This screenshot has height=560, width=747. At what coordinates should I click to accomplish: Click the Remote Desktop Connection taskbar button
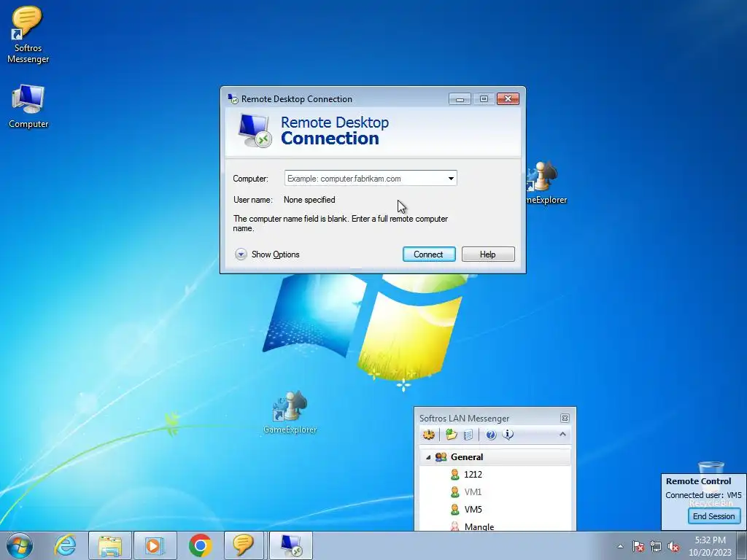[291, 545]
